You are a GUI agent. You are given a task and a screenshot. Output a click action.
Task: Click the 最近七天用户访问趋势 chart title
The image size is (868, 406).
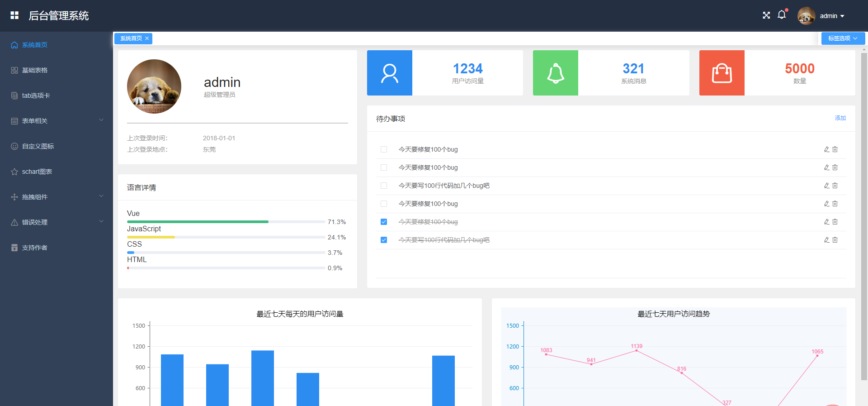pyautogui.click(x=674, y=314)
